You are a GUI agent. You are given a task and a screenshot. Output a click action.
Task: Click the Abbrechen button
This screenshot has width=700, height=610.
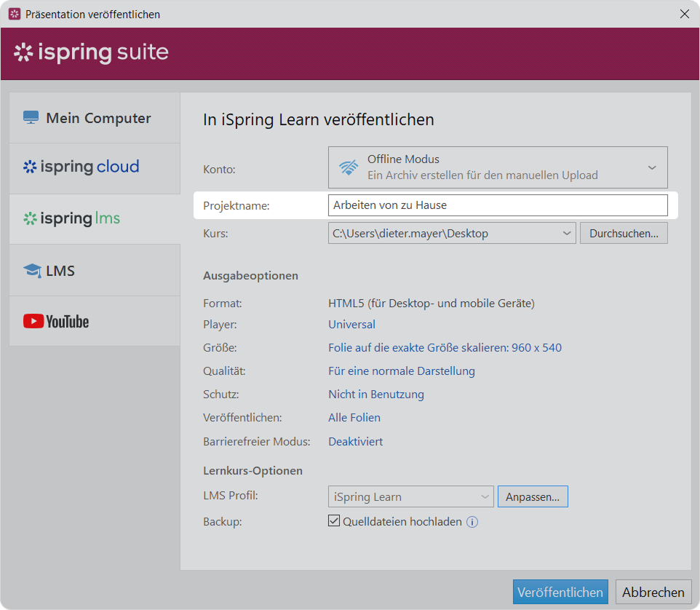pos(653,592)
